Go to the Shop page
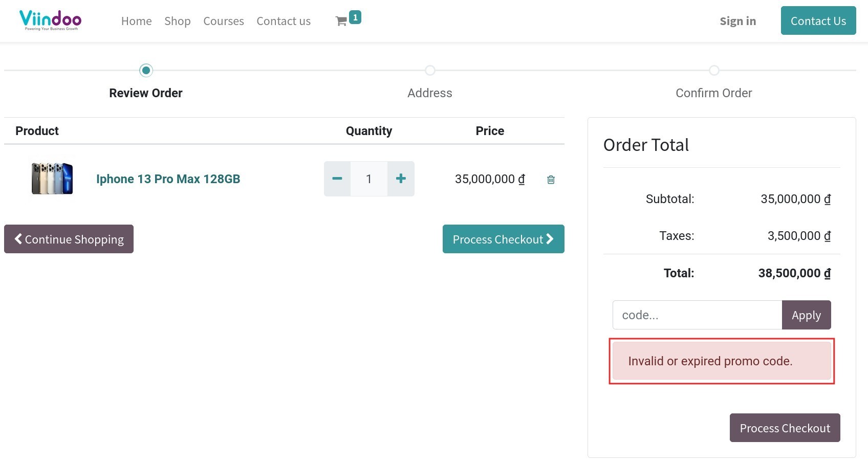Viewport: 868px width, 462px height. [177, 21]
